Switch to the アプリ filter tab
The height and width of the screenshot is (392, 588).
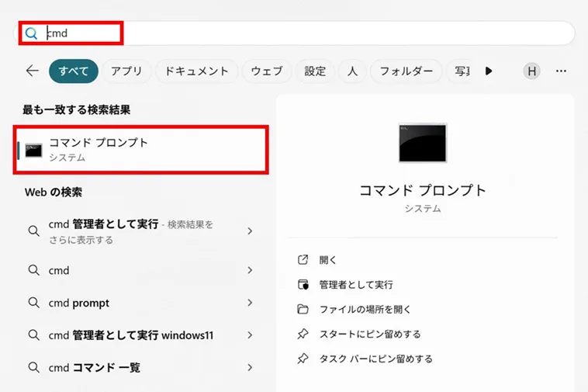tap(126, 71)
